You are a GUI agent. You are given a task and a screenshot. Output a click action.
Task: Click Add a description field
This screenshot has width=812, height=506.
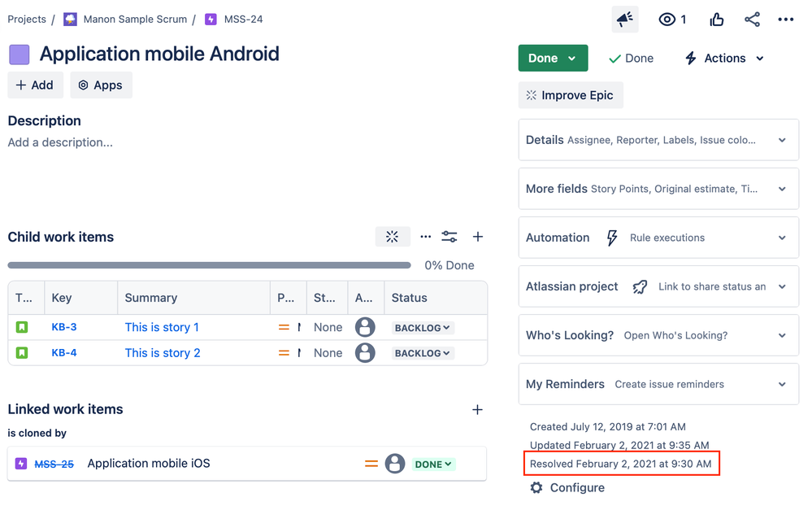(x=60, y=142)
